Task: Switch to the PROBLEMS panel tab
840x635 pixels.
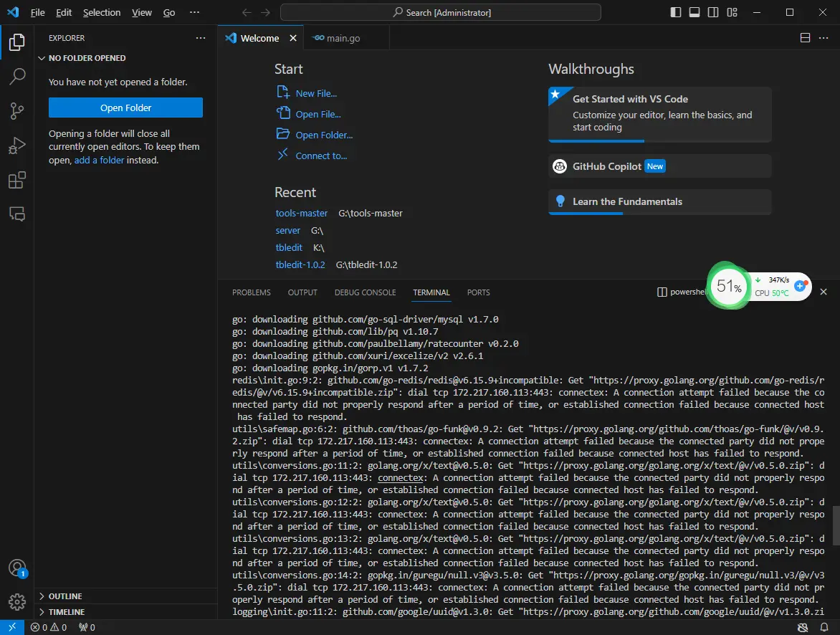Action: point(252,292)
